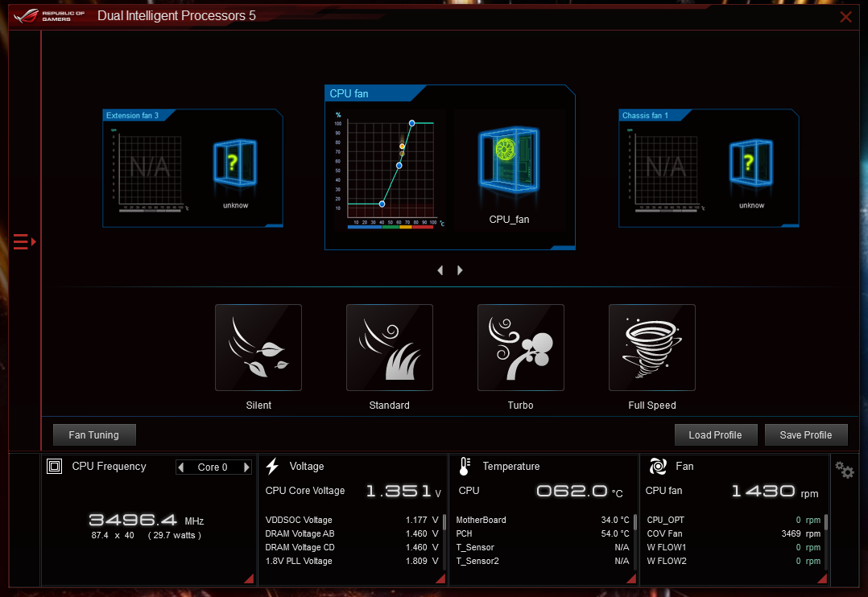Screen dimensions: 868x597
Task: Click the Load Profile button
Action: (715, 435)
